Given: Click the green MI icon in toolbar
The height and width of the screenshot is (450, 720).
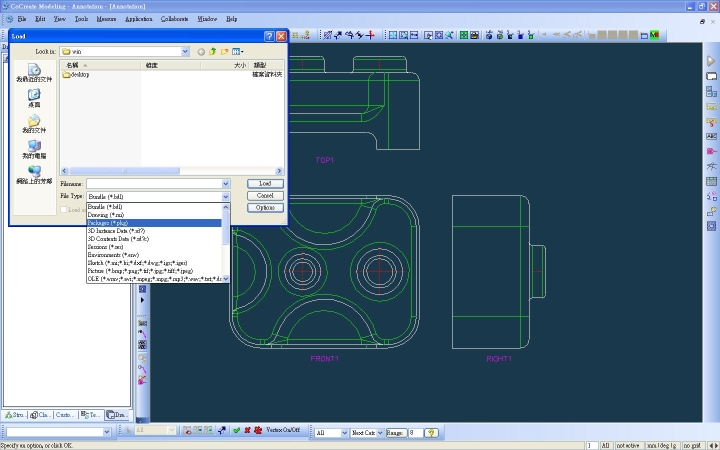Looking at the screenshot, I should (654, 35).
